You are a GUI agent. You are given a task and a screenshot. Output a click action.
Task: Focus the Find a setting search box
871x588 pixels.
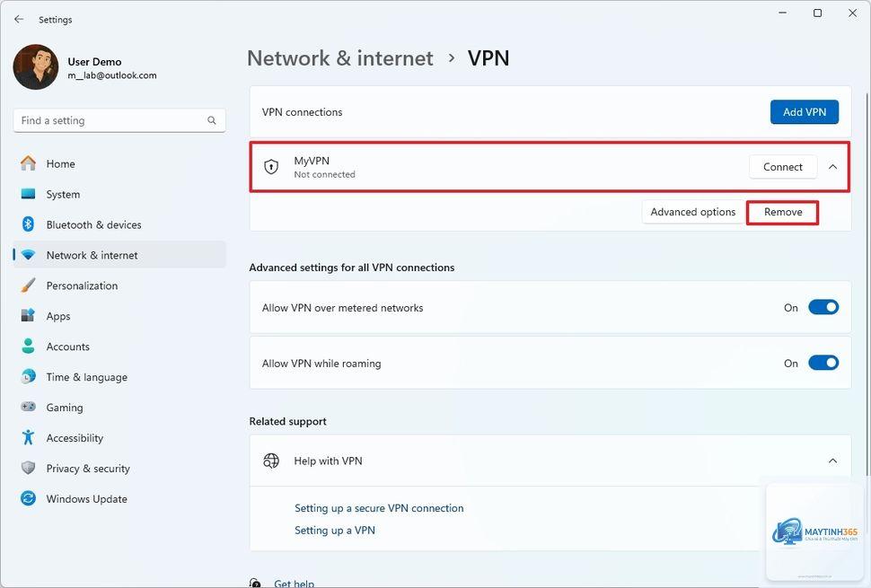pyautogui.click(x=119, y=120)
